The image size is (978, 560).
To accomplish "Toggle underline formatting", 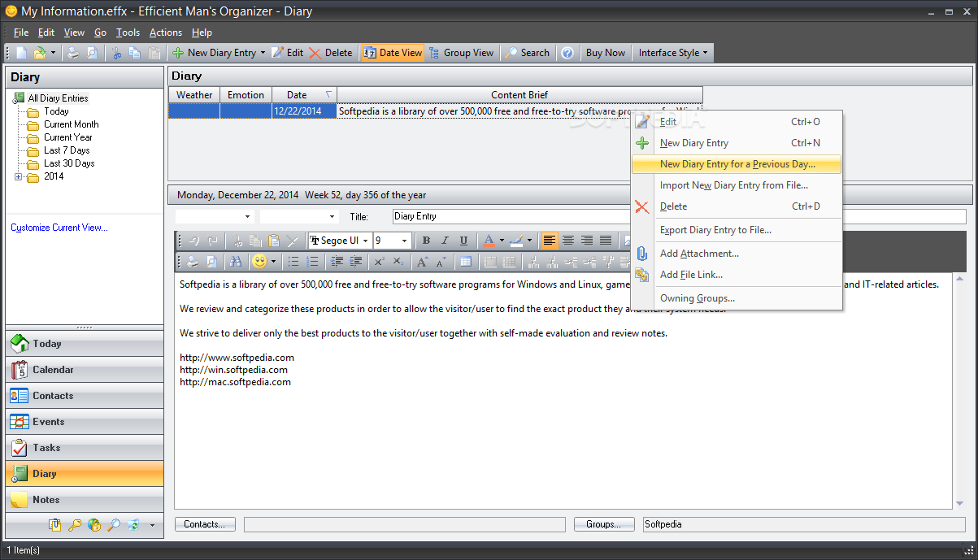I will [463, 241].
